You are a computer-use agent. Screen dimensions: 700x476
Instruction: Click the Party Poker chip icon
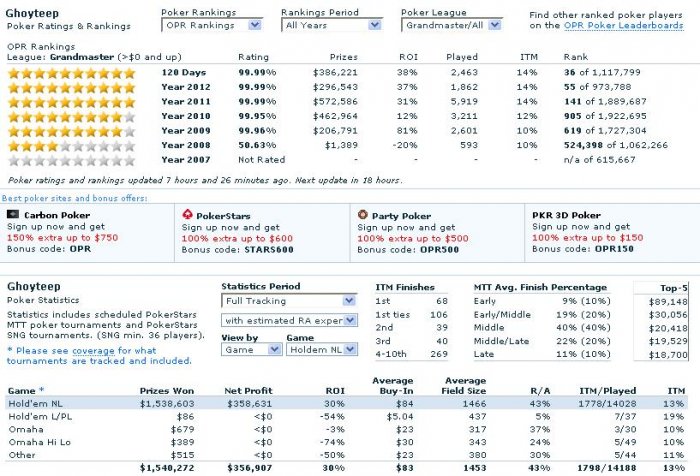point(363,215)
